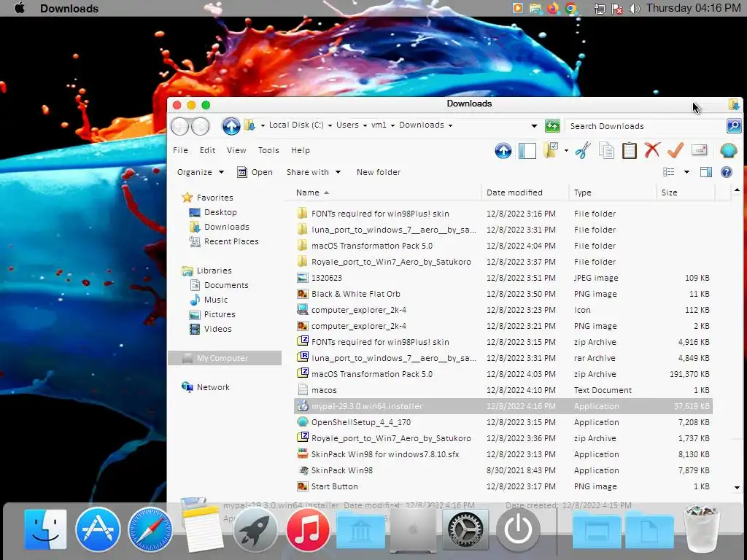747x560 pixels.
Task: Click the volume speaker tray icon
Action: tap(634, 9)
